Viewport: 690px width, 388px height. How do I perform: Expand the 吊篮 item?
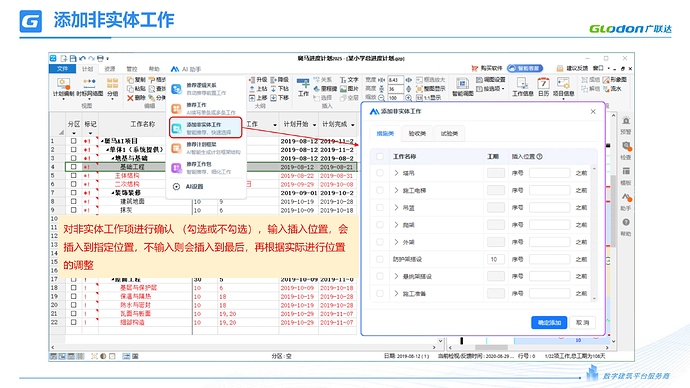396,207
